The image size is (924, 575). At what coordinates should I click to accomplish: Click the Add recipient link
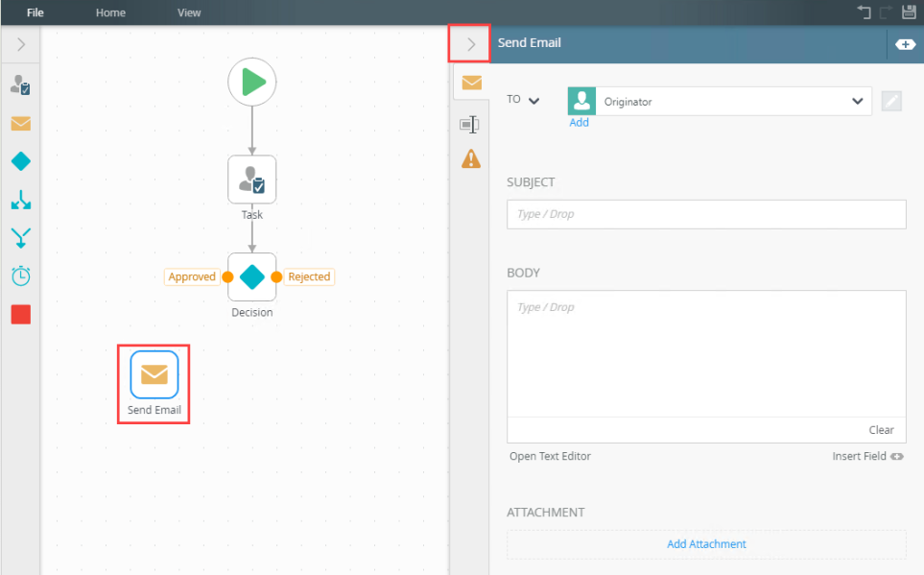point(579,122)
